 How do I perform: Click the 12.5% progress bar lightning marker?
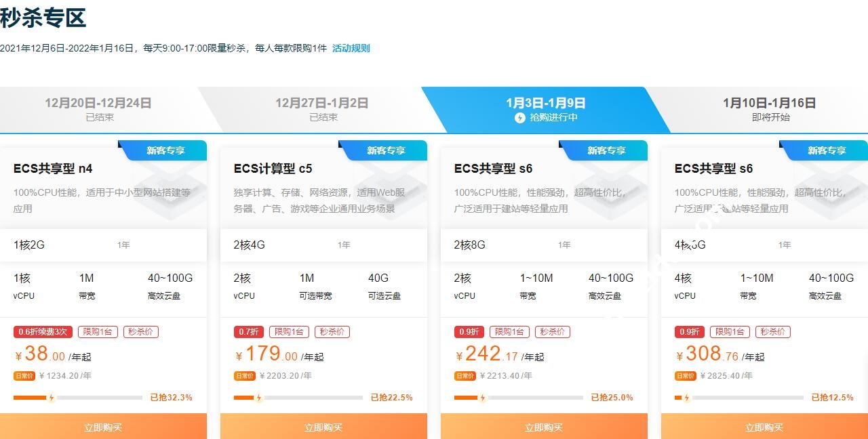(x=686, y=398)
